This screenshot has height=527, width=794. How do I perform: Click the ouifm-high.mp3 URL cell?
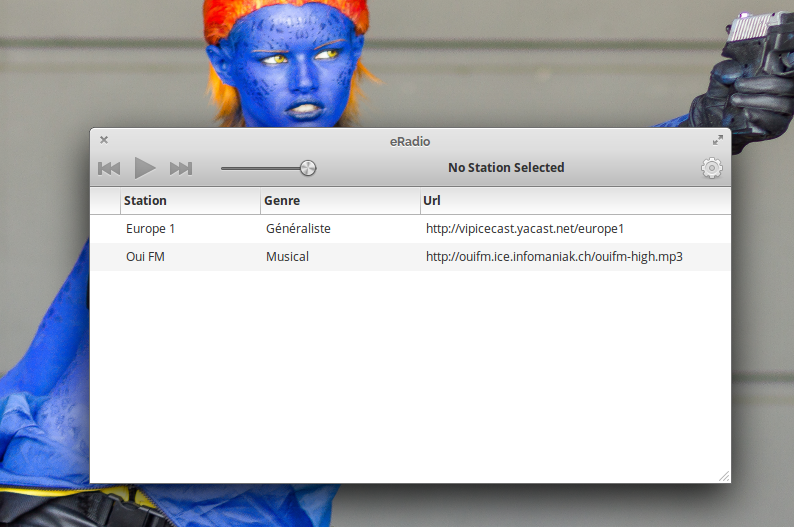pos(554,257)
